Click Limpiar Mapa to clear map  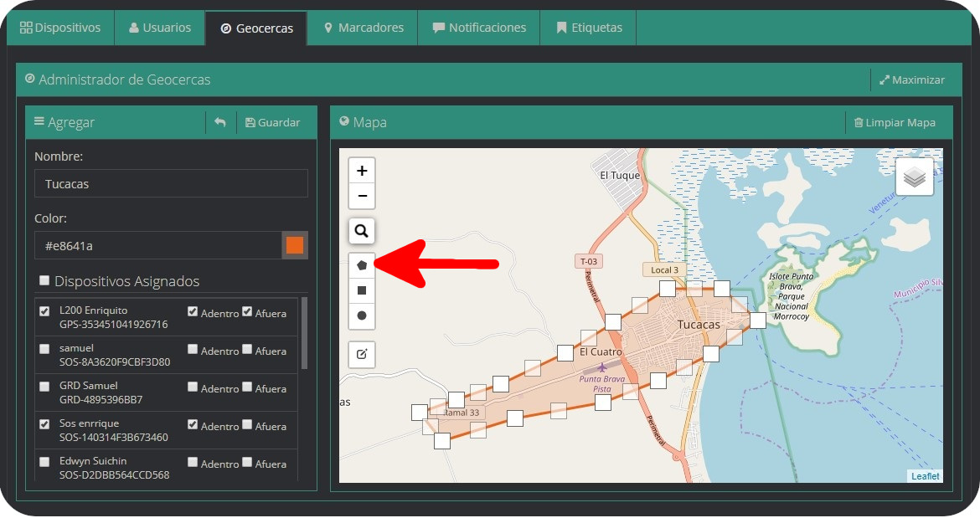(x=894, y=122)
